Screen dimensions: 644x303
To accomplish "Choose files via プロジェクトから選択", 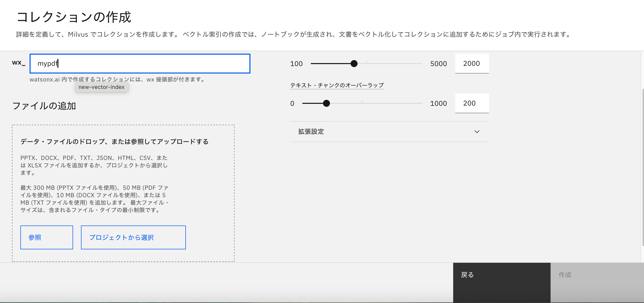I will [x=133, y=237].
